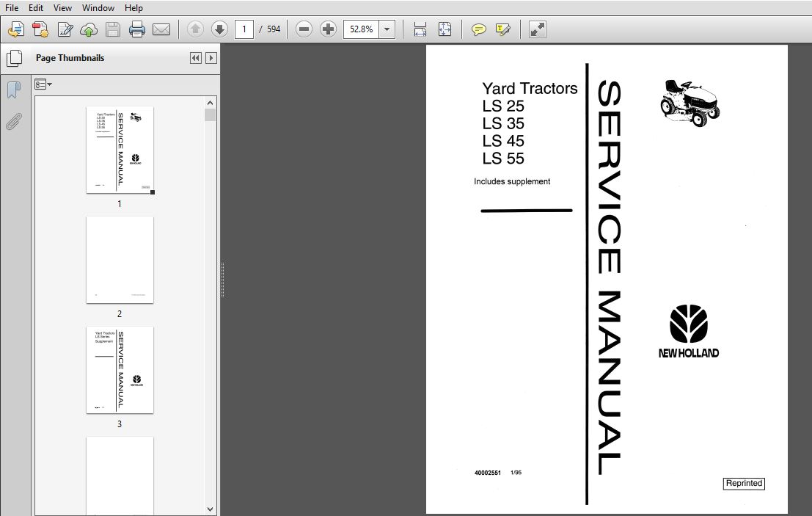812x516 pixels.
Task: Click the Open file toolbar icon
Action: pyautogui.click(x=16, y=29)
